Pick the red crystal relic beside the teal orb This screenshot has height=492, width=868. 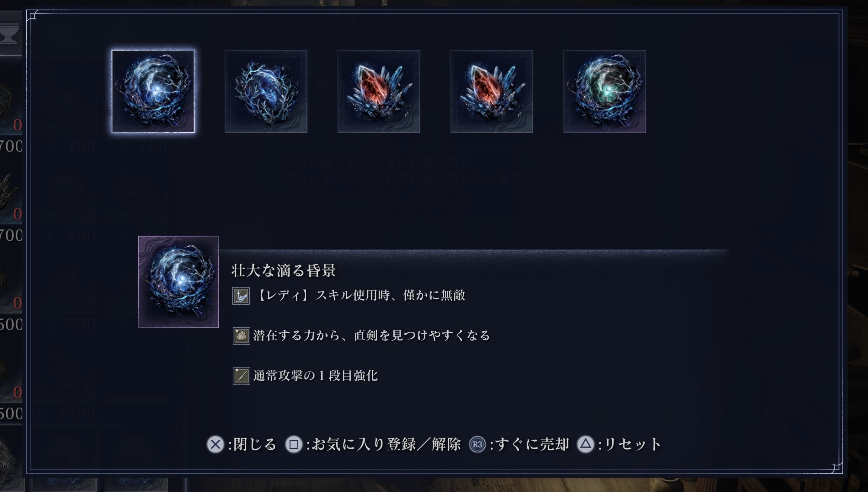pyautogui.click(x=492, y=91)
